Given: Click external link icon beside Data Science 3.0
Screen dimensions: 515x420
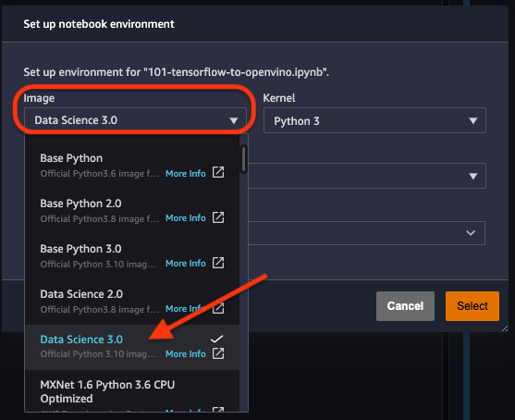Looking at the screenshot, I should click(x=218, y=353).
